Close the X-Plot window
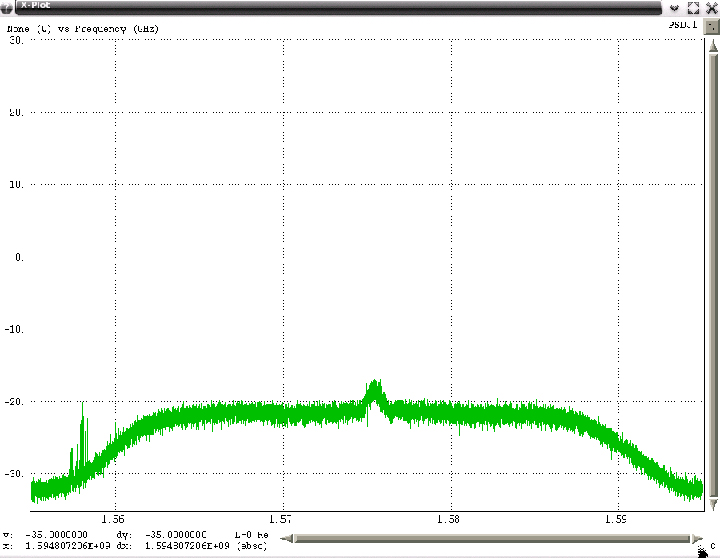 (711, 7)
